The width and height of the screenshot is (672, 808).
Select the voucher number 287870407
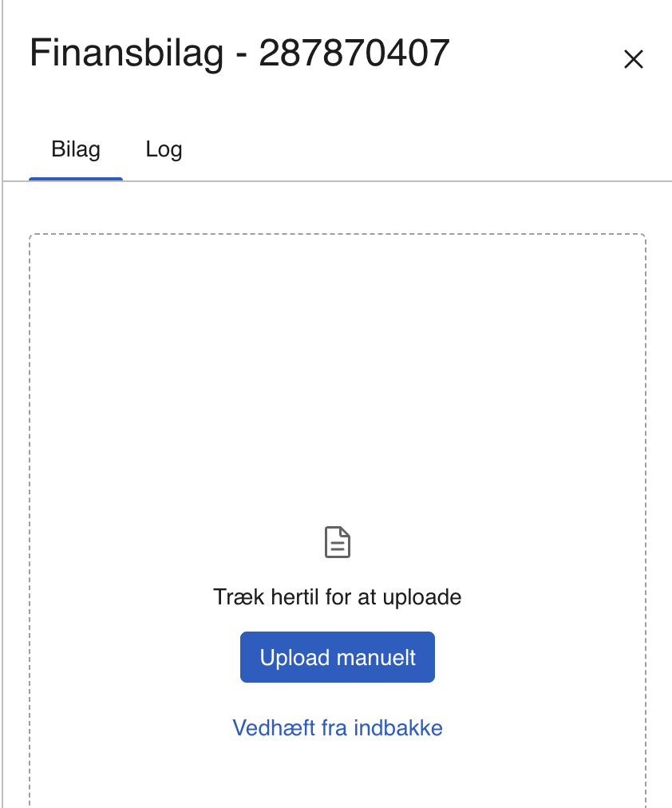point(354,53)
